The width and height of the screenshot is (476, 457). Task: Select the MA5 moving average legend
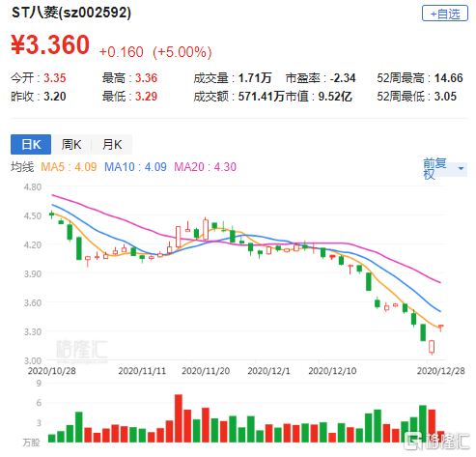tap(69, 167)
